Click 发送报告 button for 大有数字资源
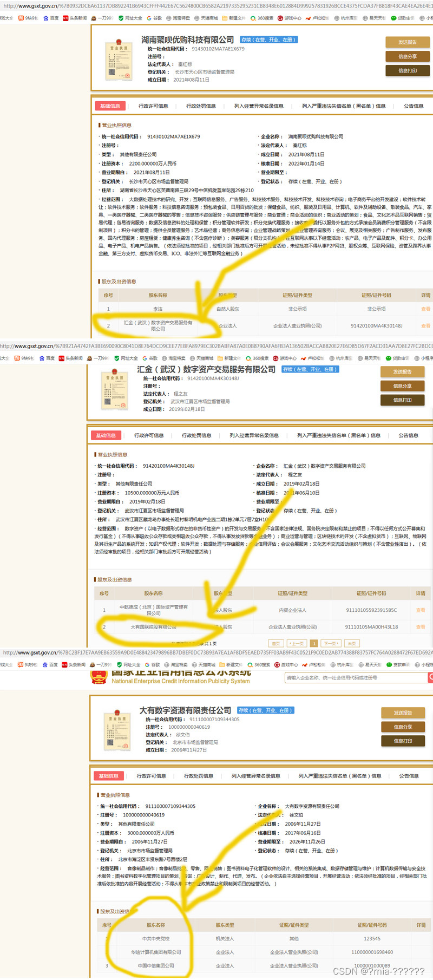The height and width of the screenshot is (980, 433). [403, 713]
